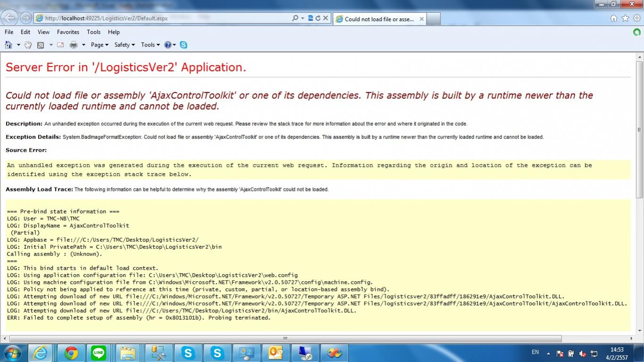
Task: Expand the Print dropdown arrow
Action: 83,45
